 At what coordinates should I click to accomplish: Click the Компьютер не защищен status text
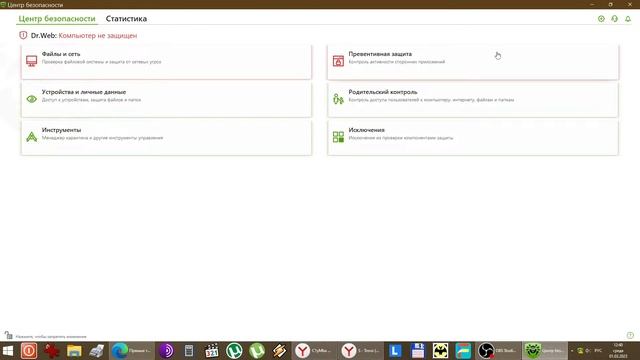click(98, 36)
